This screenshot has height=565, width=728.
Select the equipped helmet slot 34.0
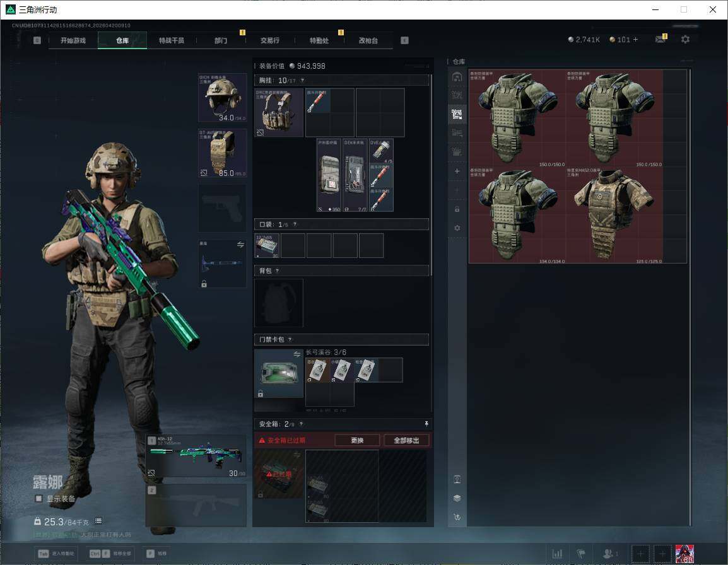(223, 98)
